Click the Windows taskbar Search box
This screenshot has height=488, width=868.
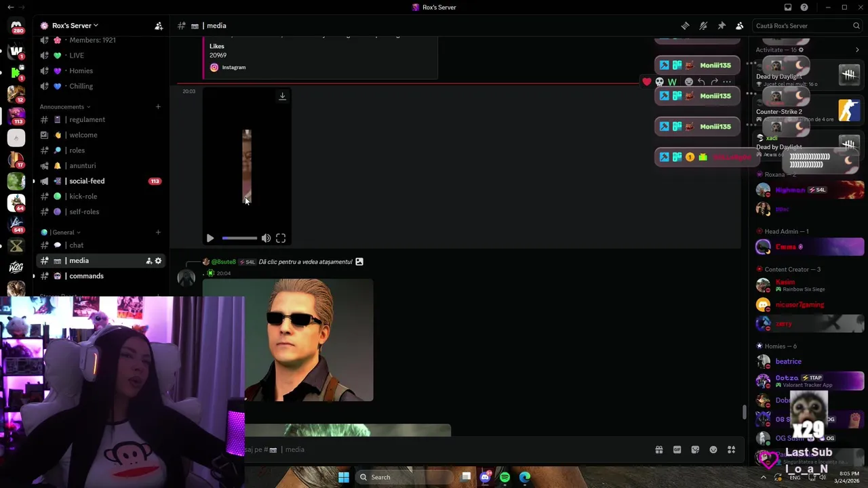tap(406, 477)
